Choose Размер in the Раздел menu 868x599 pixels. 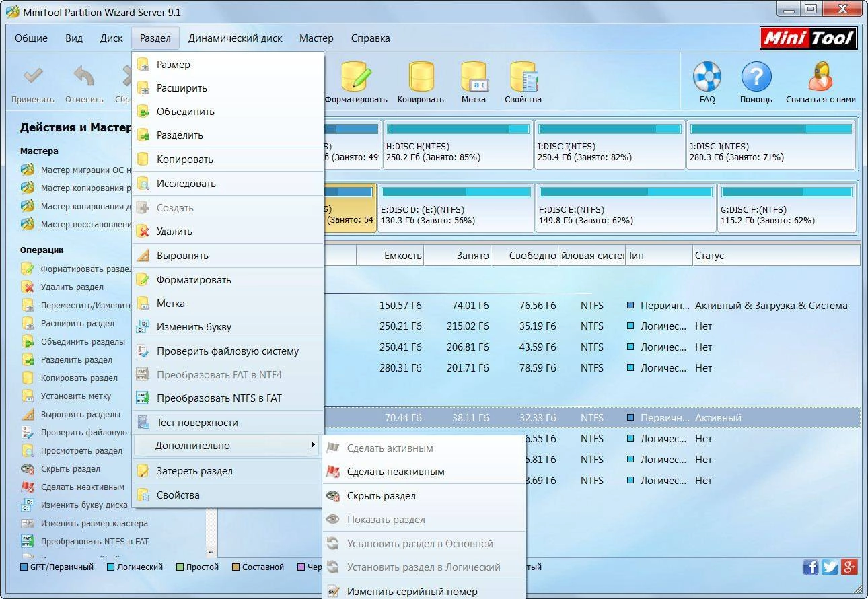pos(228,65)
